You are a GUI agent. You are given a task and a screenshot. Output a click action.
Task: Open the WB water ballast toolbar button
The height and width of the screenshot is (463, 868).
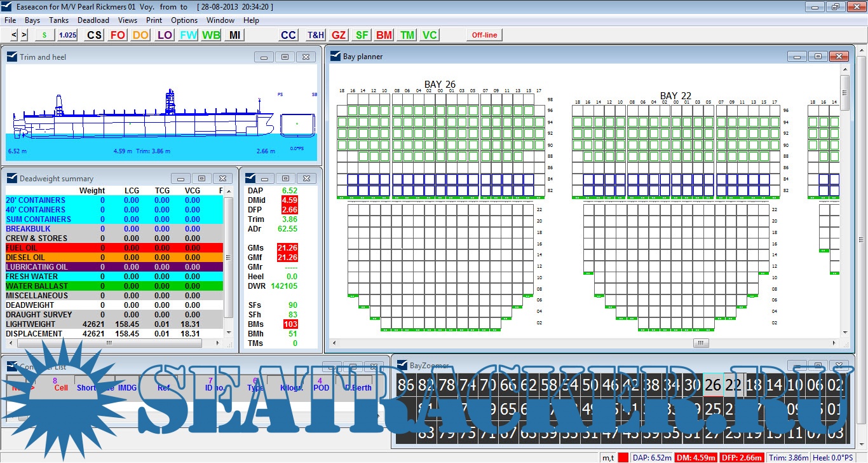coord(211,35)
